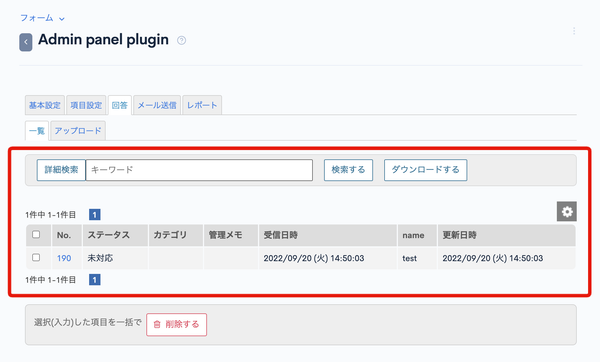Open the table column settings gear
600x362 pixels.
click(567, 211)
